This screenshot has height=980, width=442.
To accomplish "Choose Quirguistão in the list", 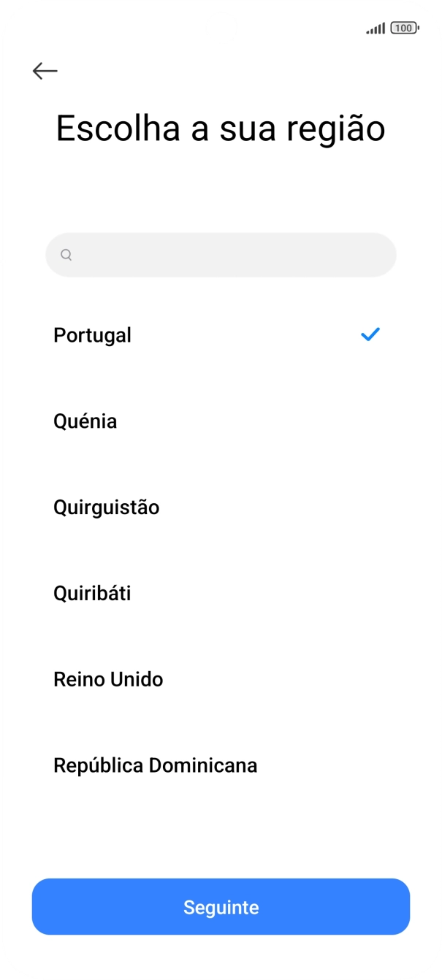I will point(106,507).
